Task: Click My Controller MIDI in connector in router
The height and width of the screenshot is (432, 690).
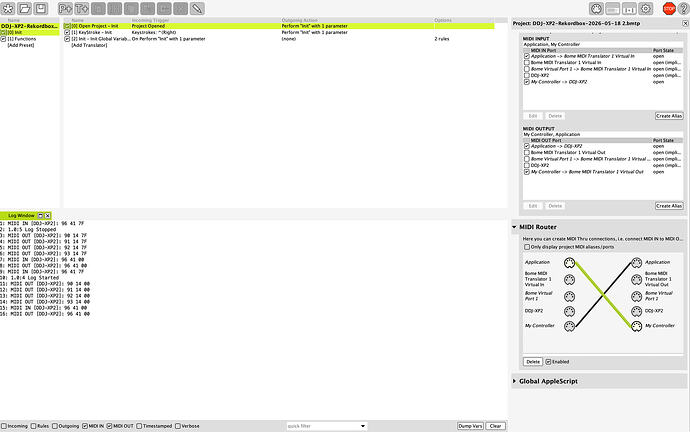Action: [x=569, y=326]
